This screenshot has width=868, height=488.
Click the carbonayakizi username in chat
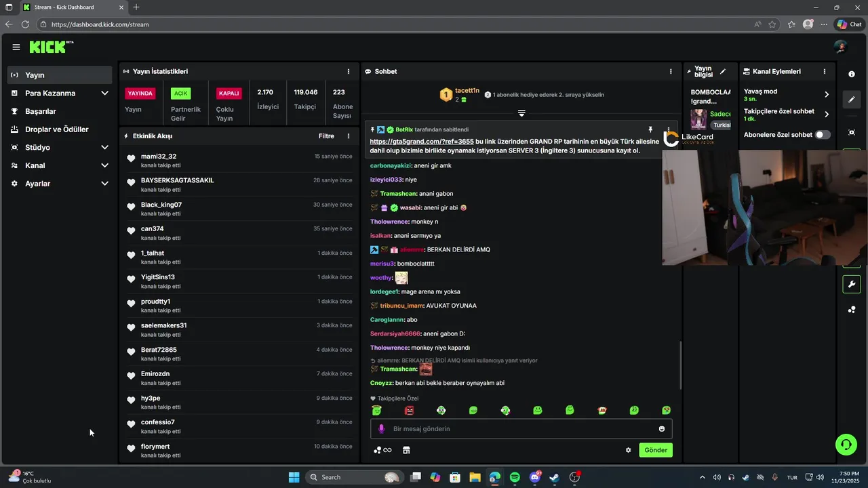pyautogui.click(x=390, y=165)
